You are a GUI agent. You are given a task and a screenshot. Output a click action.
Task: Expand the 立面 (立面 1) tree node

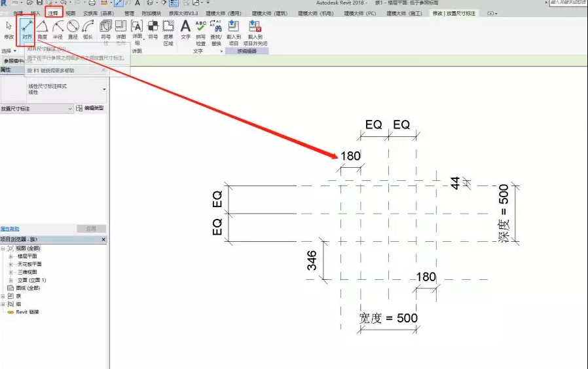click(10, 280)
